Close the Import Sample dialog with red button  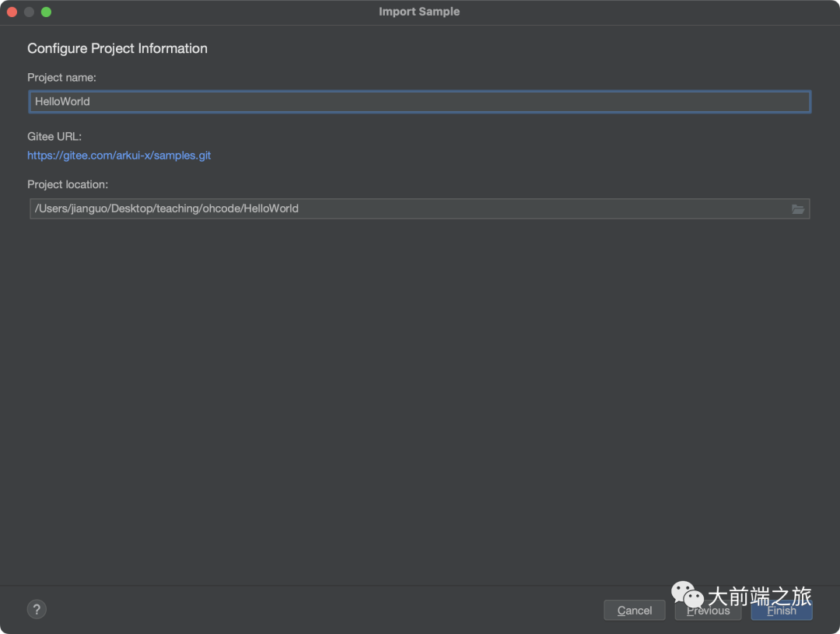[x=12, y=12]
